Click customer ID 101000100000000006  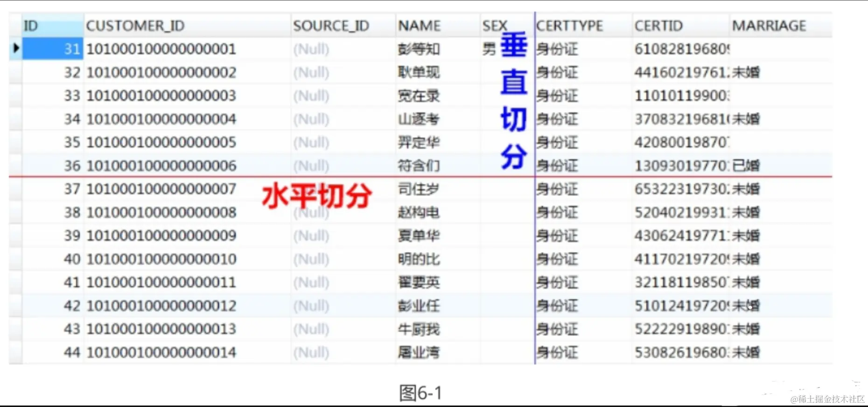[161, 166]
